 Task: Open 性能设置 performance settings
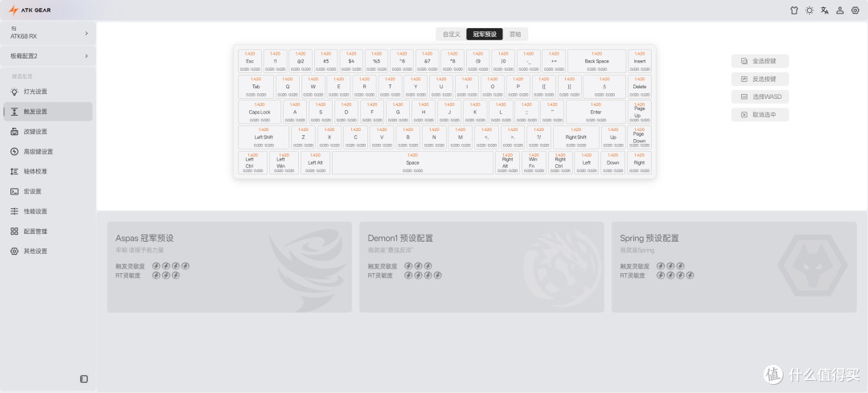[47, 211]
